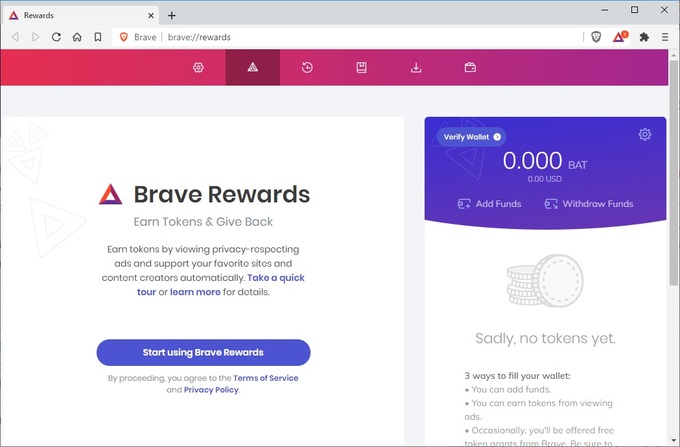Open the History clock icon

click(307, 67)
